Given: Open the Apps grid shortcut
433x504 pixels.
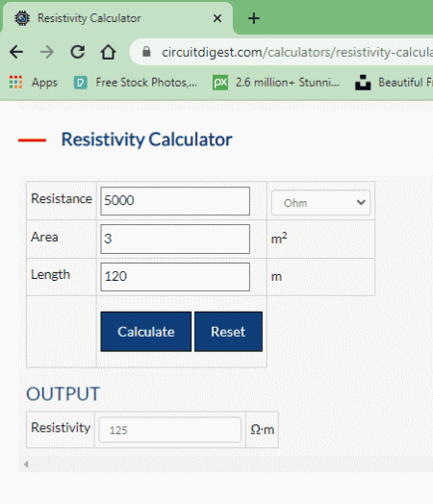Looking at the screenshot, I should pos(34,83).
